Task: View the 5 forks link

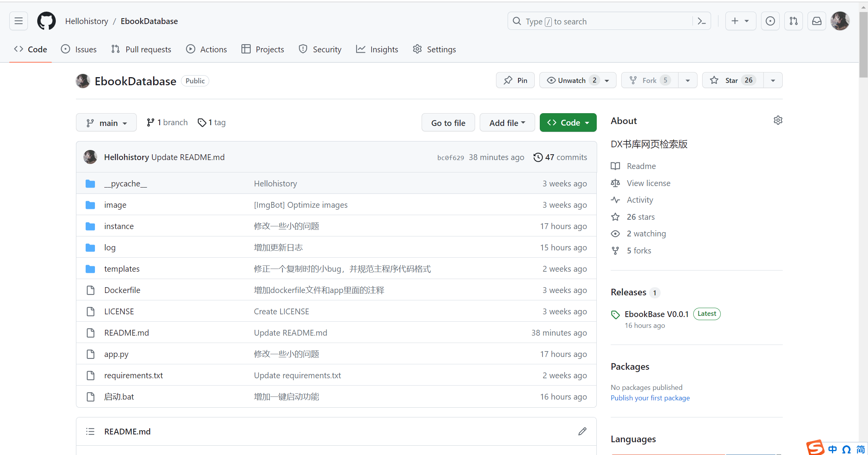Action: point(639,250)
